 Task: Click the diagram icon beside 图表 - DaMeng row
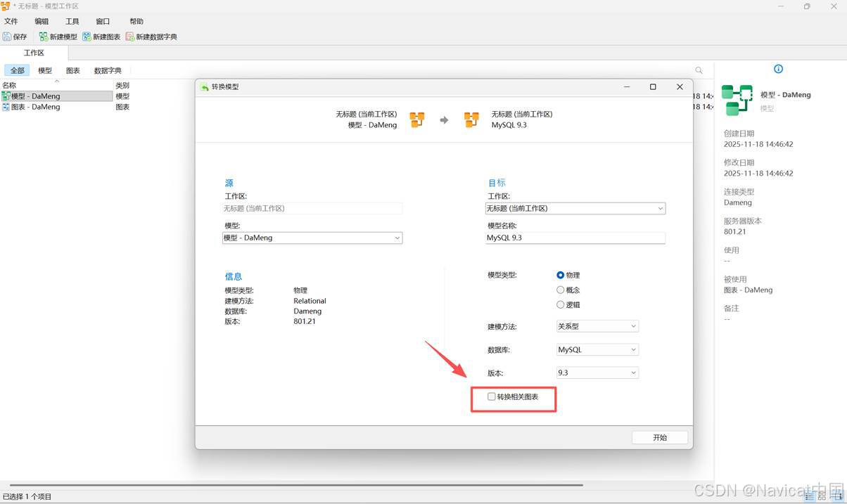6,107
